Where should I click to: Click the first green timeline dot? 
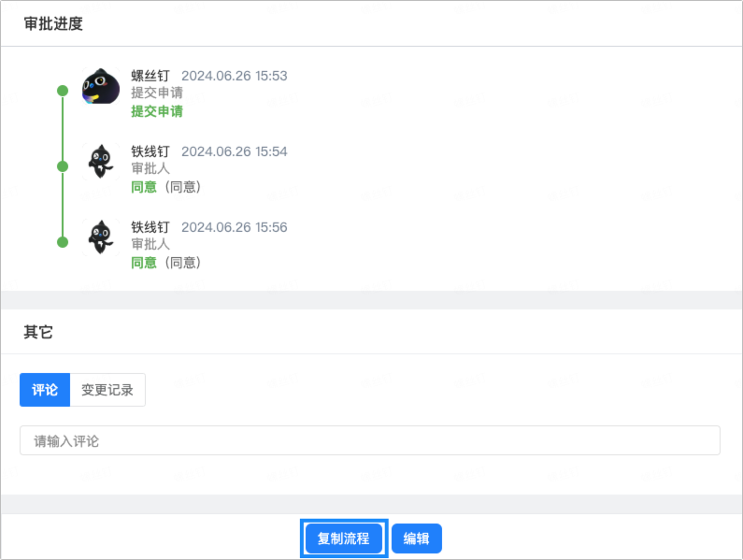63,91
